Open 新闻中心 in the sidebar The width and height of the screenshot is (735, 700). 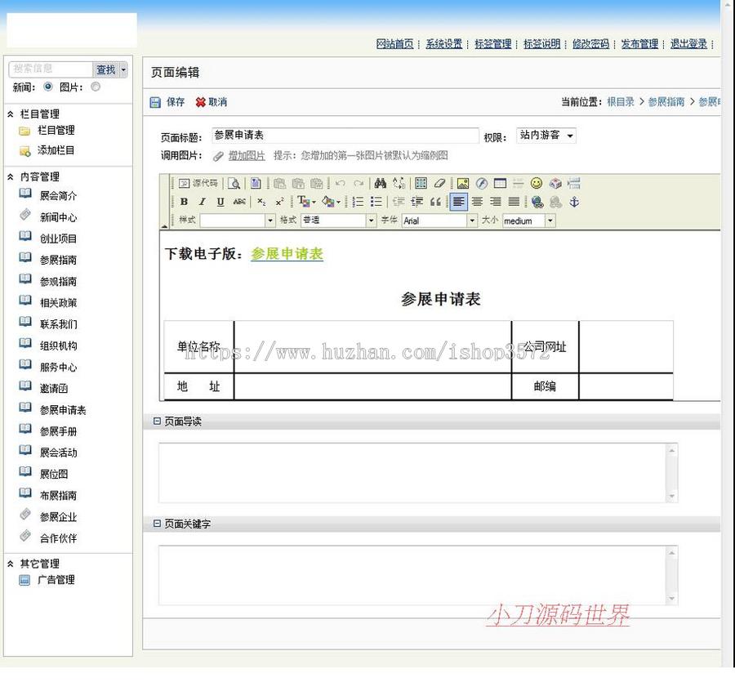click(x=58, y=217)
